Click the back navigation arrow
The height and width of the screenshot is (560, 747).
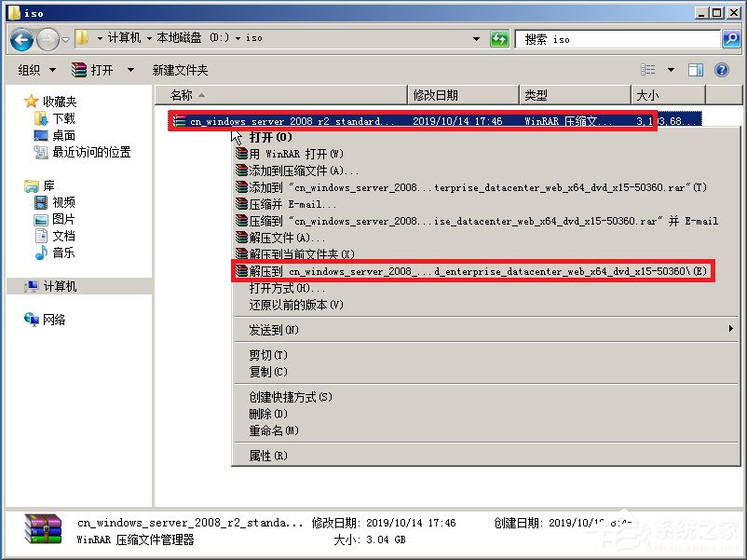pyautogui.click(x=20, y=38)
